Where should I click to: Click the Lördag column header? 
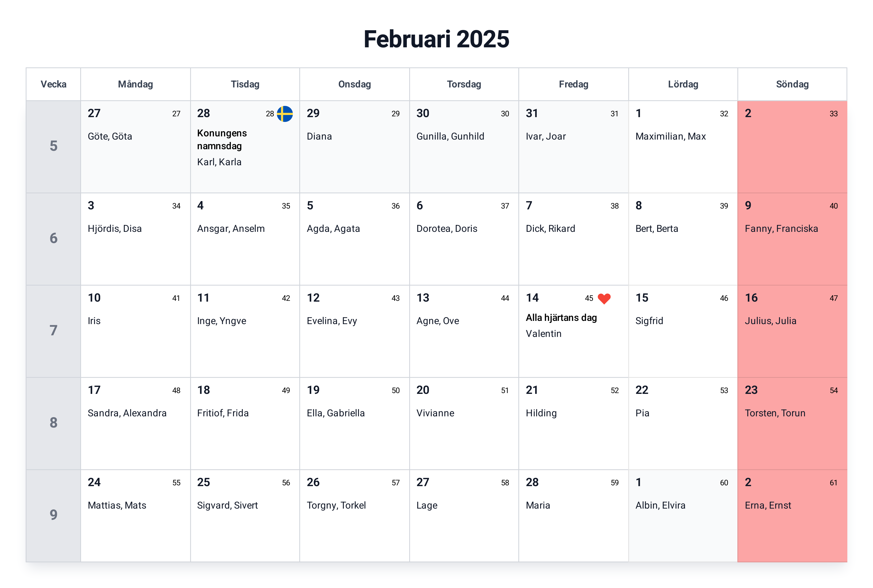(683, 84)
